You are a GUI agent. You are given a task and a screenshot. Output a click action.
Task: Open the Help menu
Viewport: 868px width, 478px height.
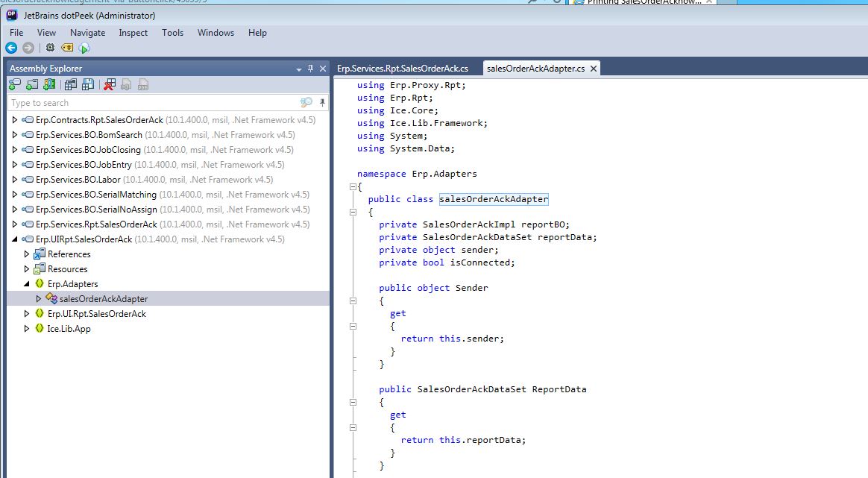(257, 33)
